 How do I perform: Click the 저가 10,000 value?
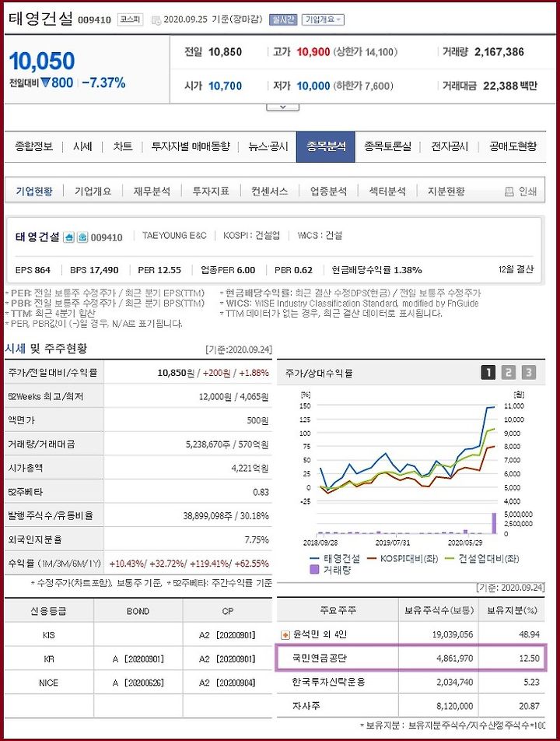[313, 86]
